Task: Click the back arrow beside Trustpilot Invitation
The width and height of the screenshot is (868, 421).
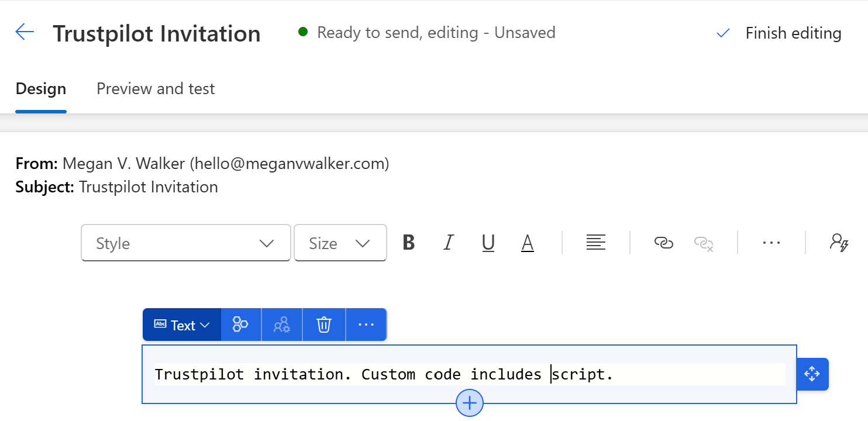Action: [25, 33]
